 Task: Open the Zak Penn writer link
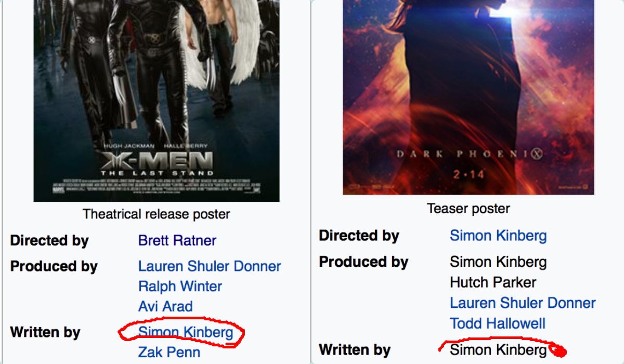point(169,352)
